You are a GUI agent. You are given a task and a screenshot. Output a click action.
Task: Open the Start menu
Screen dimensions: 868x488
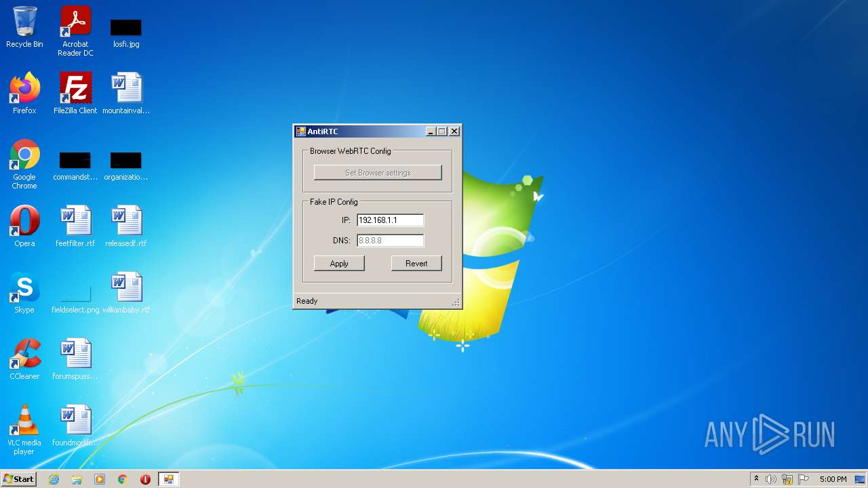click(18, 479)
